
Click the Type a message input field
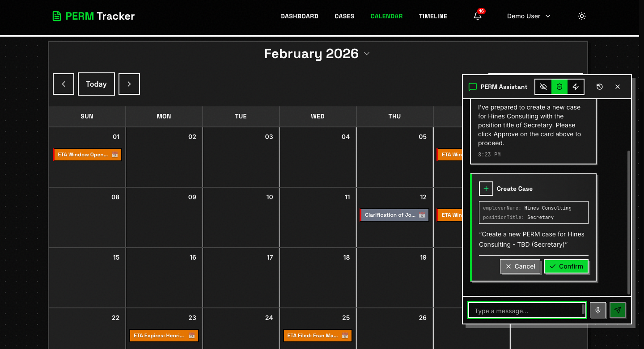coord(527,310)
